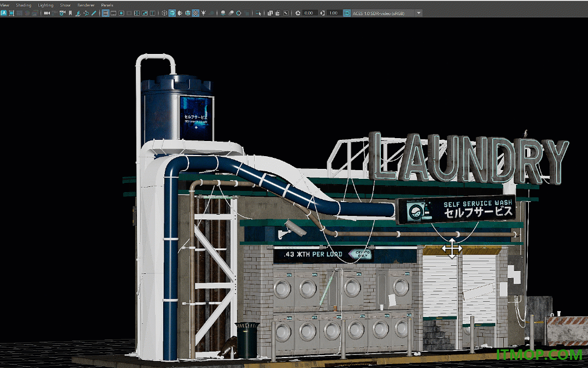The image size is (588, 368).
Task: Click the Exposure reset icon
Action: 298,13
